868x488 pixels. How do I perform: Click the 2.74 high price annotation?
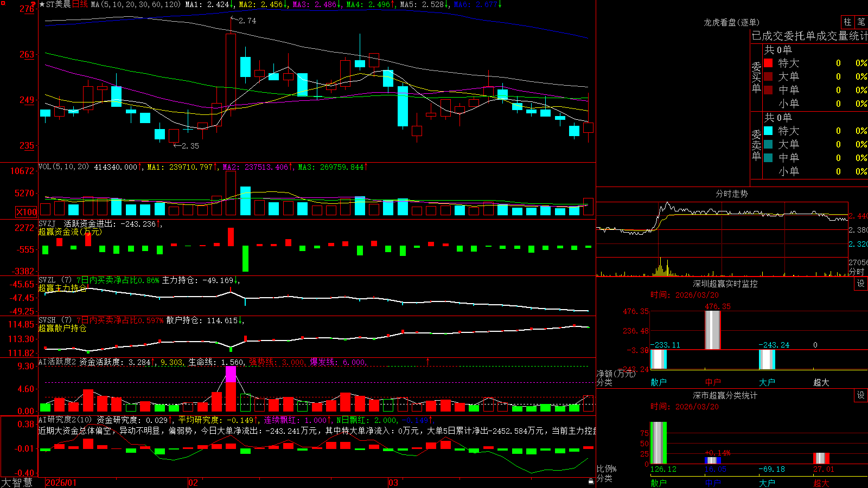247,21
